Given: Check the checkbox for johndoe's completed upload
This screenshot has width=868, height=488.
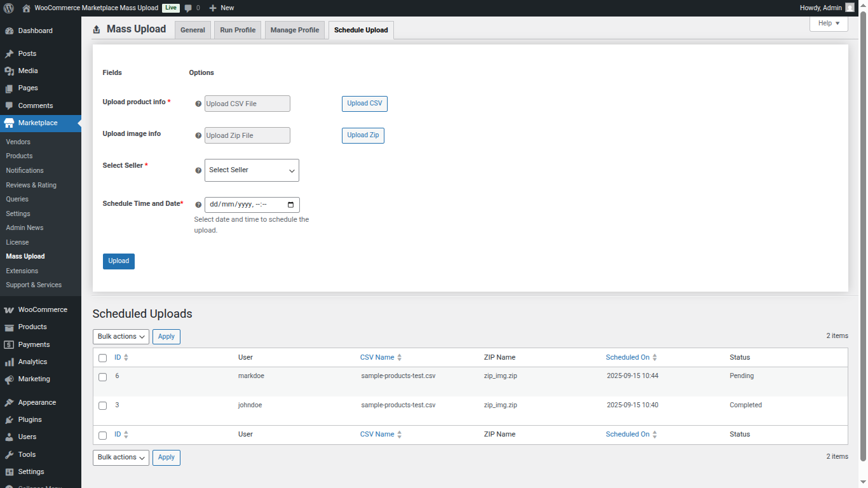Looking at the screenshot, I should pyautogui.click(x=102, y=405).
